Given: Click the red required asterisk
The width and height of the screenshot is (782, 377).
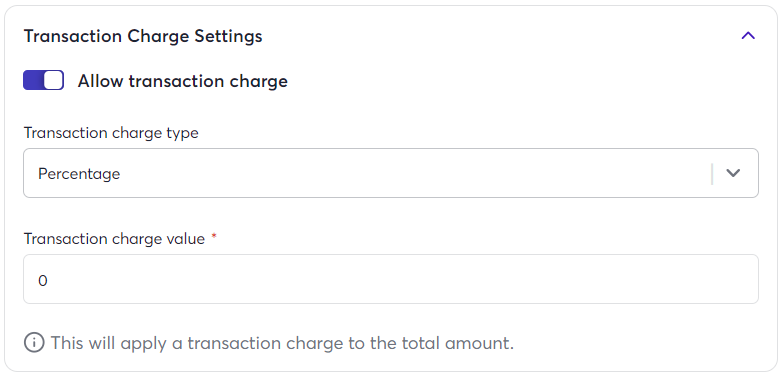Looking at the screenshot, I should point(214,236).
